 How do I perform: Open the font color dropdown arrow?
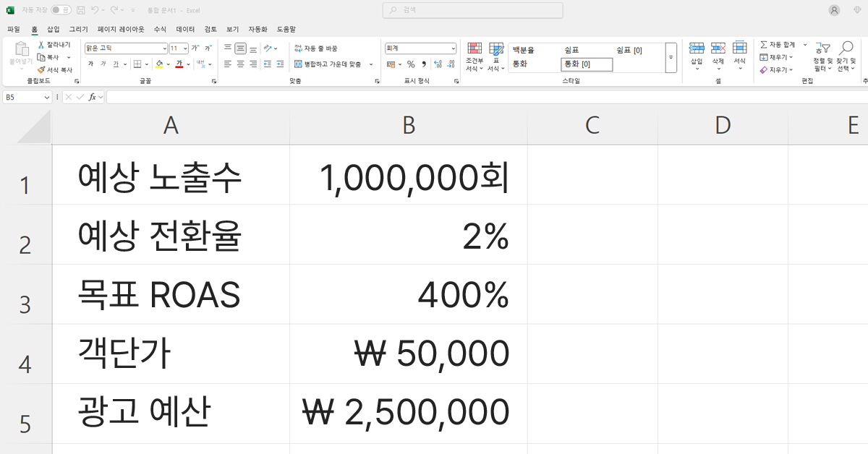click(x=188, y=64)
